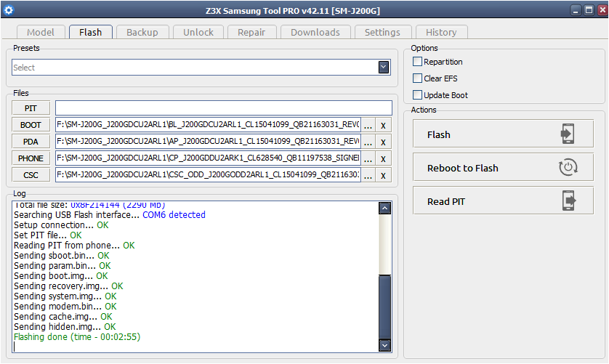Viewport: 609px width, 364px height.
Task: Click the Read PIT button
Action: (503, 201)
